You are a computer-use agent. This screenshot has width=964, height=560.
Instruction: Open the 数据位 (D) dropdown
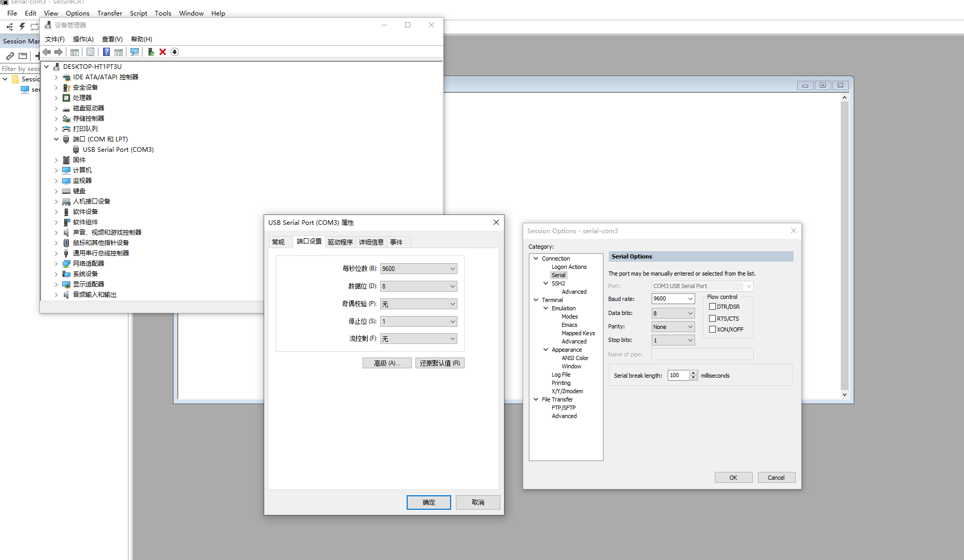[x=419, y=286]
